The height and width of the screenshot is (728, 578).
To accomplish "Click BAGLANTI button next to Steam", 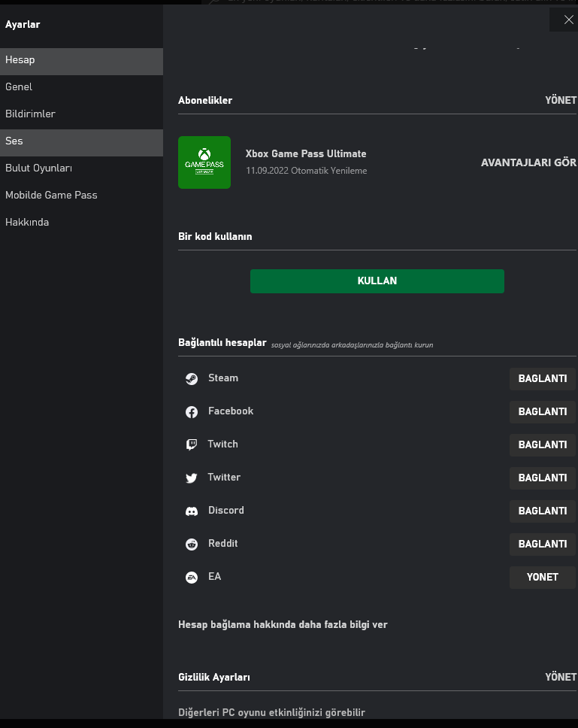I will (x=542, y=379).
